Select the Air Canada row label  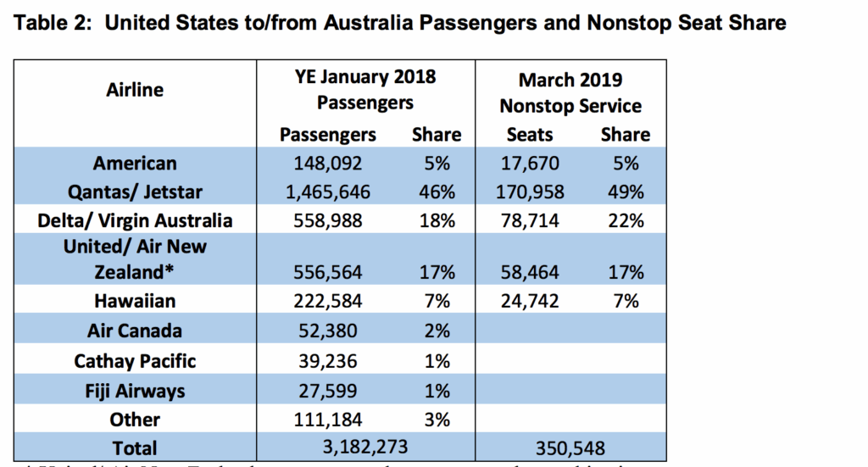pos(135,330)
